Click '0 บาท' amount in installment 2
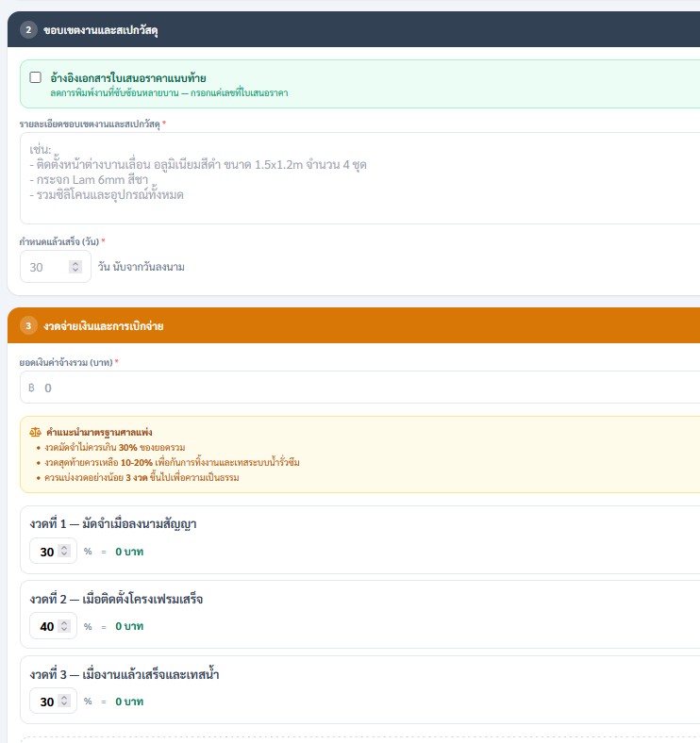Screen dimensions: 700x743 tap(129, 626)
